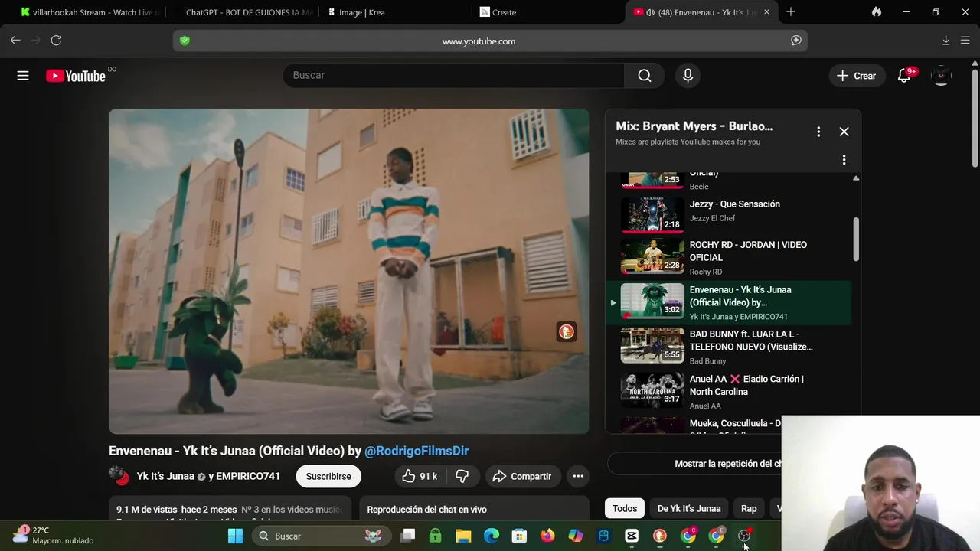980x551 pixels.
Task: Switch to the ChatGPT tab
Action: pos(243,12)
